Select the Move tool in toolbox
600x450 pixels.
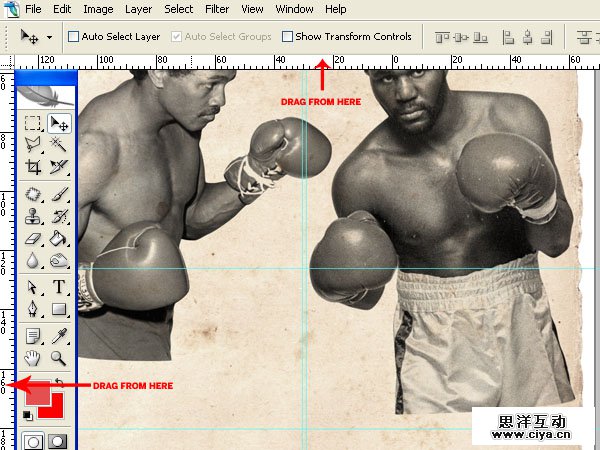(58, 124)
